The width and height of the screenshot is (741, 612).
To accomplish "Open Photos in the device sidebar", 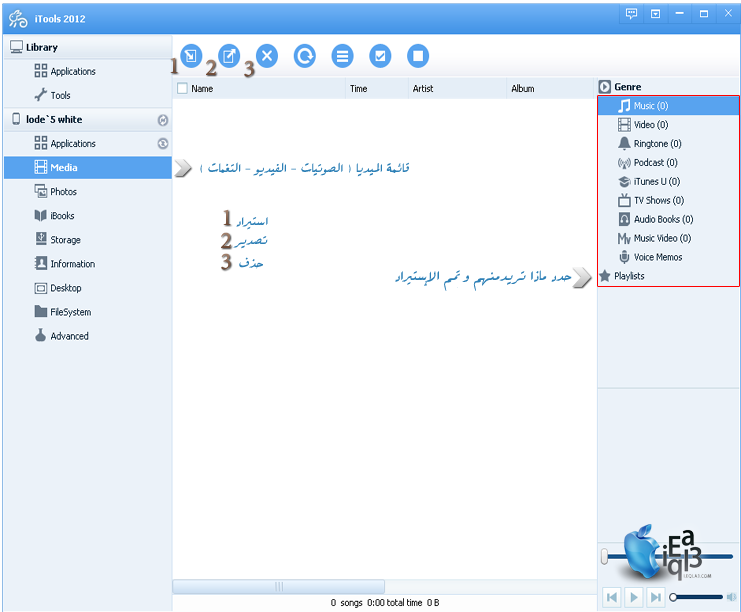I will [x=63, y=192].
